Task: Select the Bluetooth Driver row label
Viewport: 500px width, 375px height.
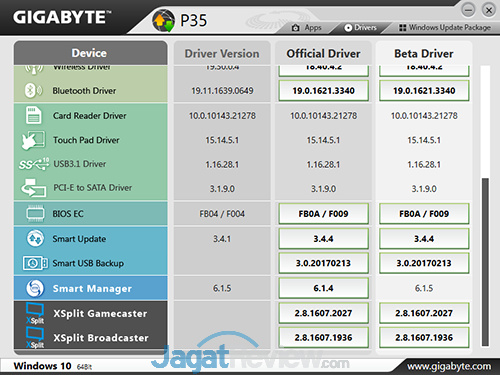Action: coord(84,91)
